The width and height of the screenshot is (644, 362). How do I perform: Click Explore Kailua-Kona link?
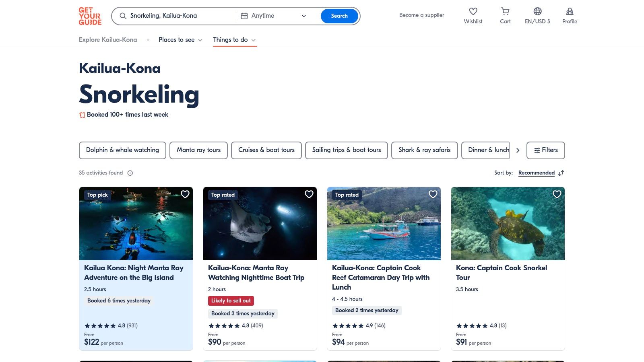108,40
